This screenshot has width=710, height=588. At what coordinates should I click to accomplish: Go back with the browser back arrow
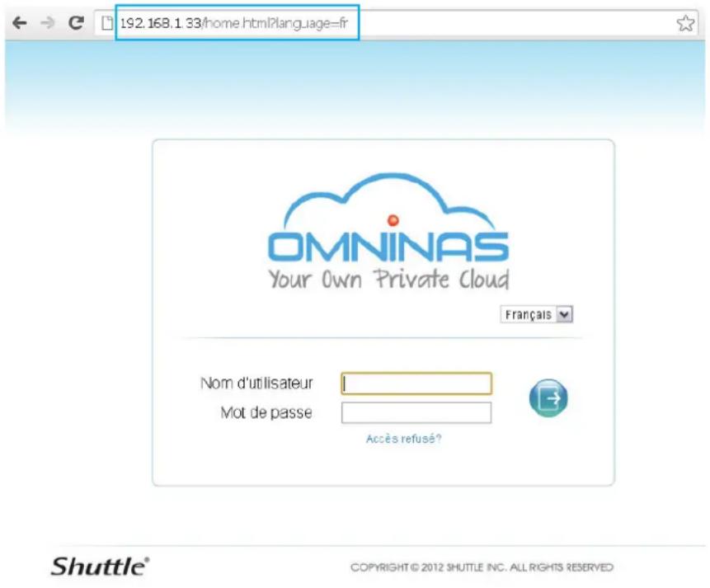pos(20,22)
